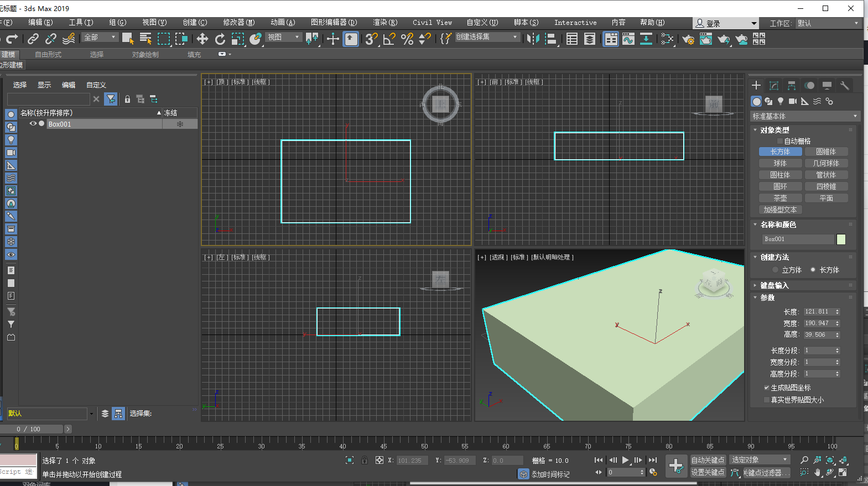Open the 视图 reference coordinate dropdown
The width and height of the screenshot is (868, 486).
(x=283, y=37)
